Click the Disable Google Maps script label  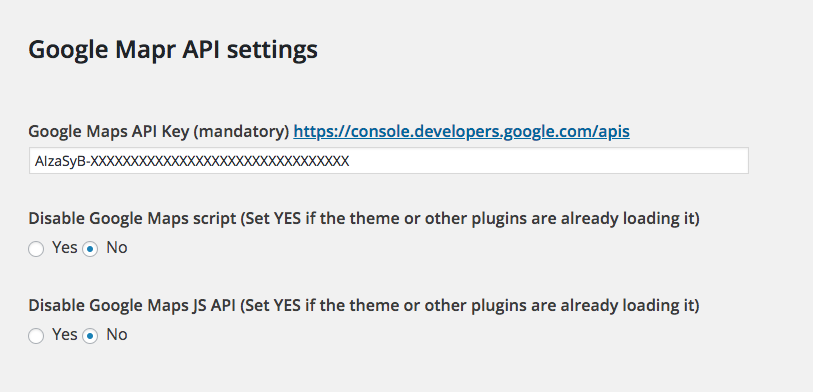[x=132, y=219]
